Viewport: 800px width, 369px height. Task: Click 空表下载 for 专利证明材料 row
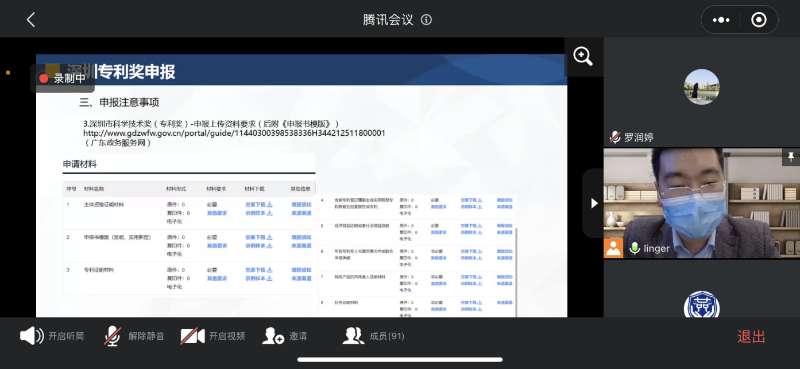(259, 270)
